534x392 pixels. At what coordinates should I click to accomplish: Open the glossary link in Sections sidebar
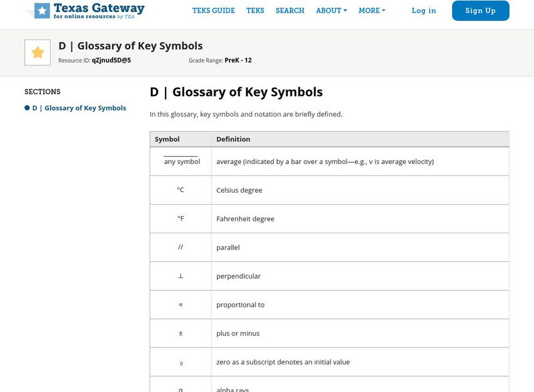79,108
